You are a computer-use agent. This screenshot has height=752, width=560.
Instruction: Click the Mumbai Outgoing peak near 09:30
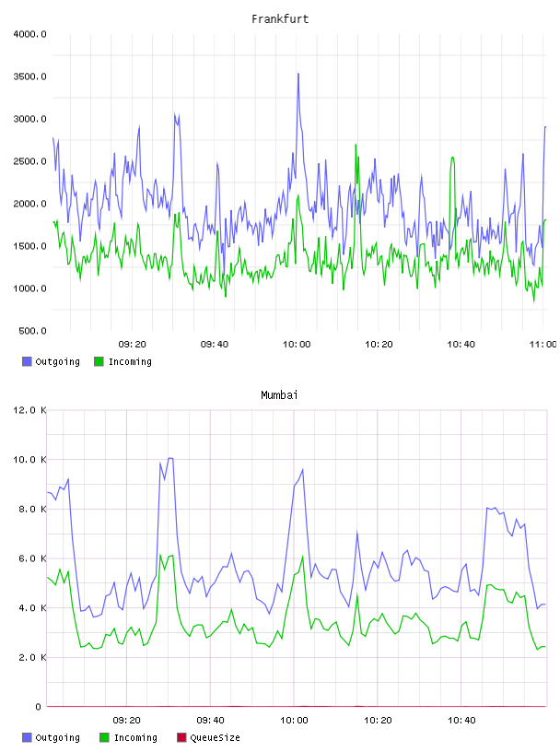(x=169, y=458)
